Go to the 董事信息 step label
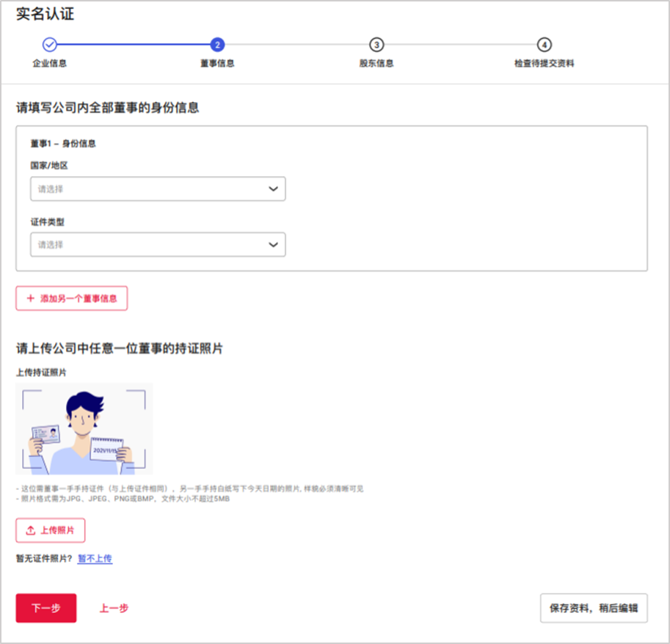The height and width of the screenshot is (644, 670). [x=217, y=63]
